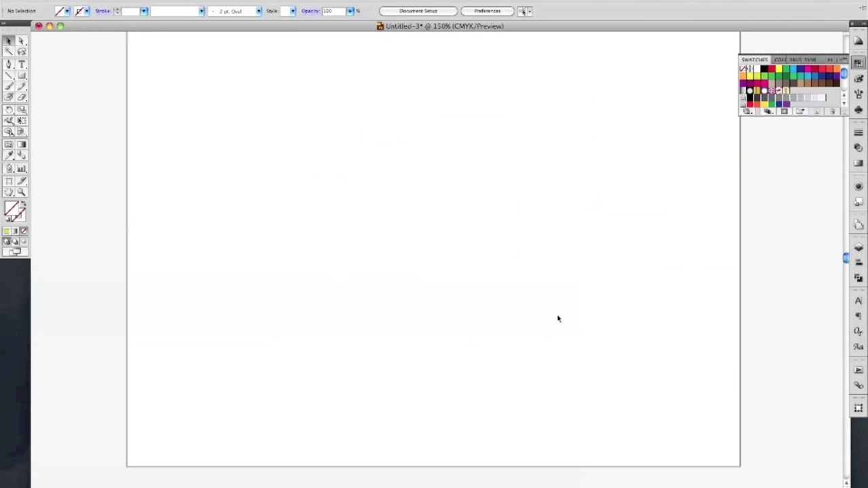The height and width of the screenshot is (488, 868).
Task: Pick the yellow swatch in top row
Action: click(778, 69)
